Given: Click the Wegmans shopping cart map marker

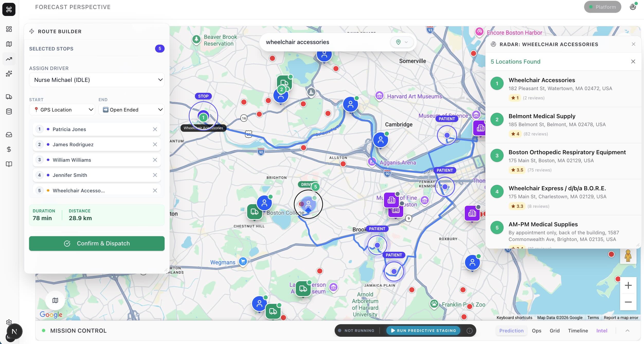Looking at the screenshot, I should click(243, 262).
